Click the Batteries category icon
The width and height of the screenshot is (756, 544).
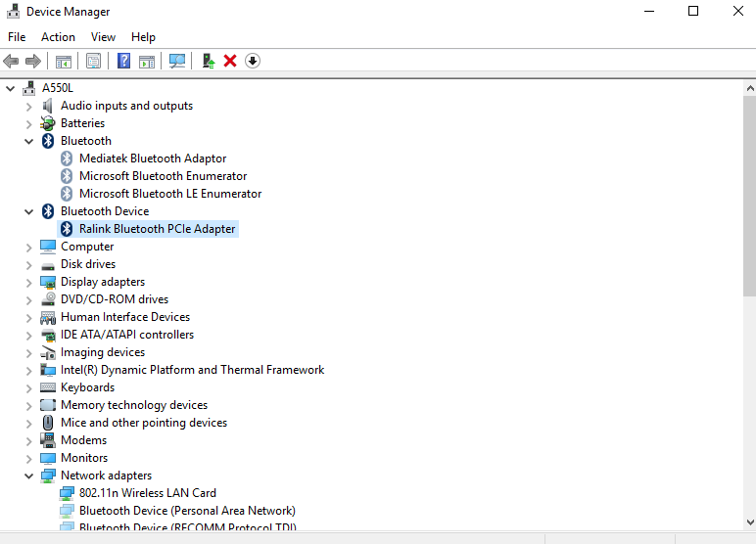click(x=48, y=123)
